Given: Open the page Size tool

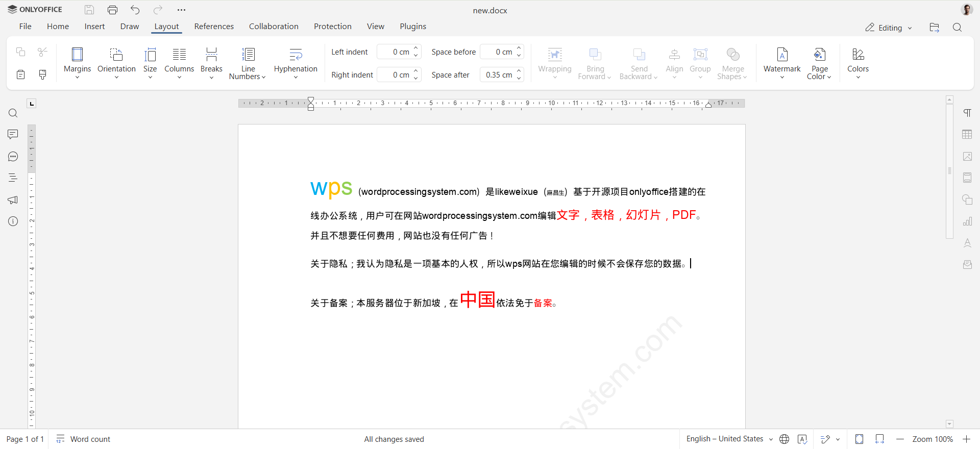Looking at the screenshot, I should click(x=150, y=63).
